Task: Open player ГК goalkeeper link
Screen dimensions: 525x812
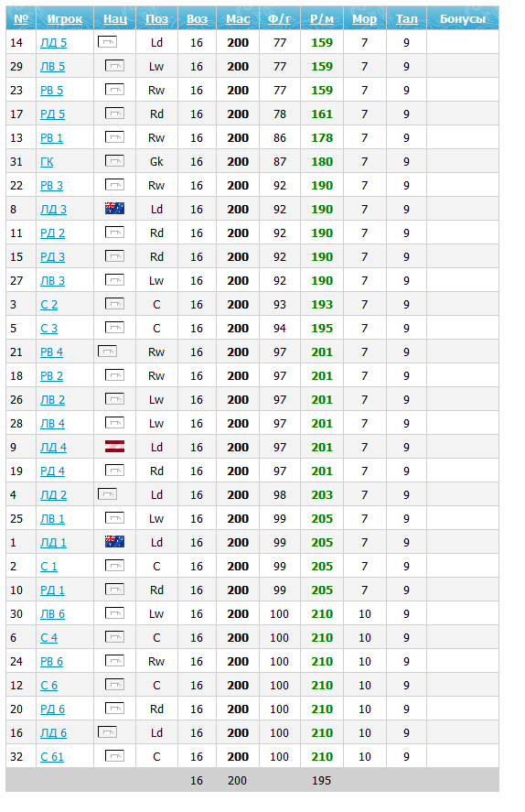Action: (x=47, y=162)
